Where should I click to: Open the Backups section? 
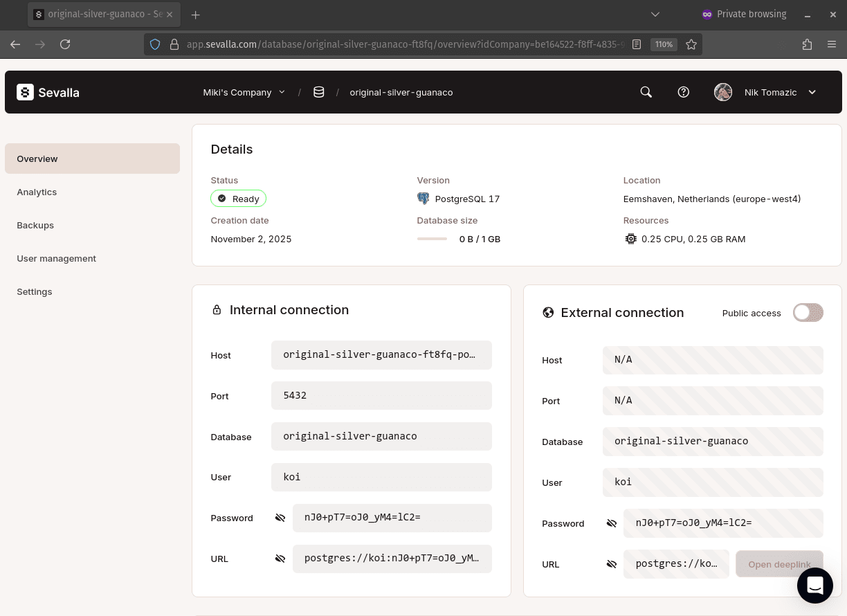35,225
